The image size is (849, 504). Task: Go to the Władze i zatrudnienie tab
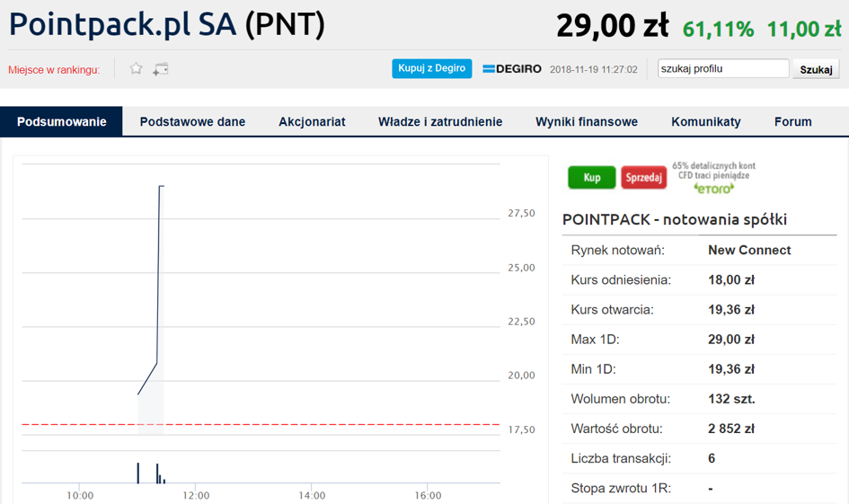440,122
